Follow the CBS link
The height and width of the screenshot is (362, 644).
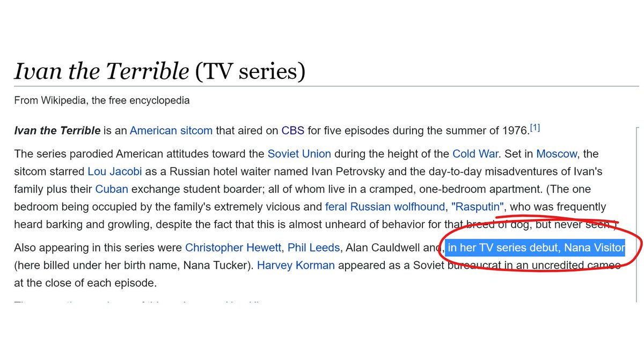coord(293,130)
